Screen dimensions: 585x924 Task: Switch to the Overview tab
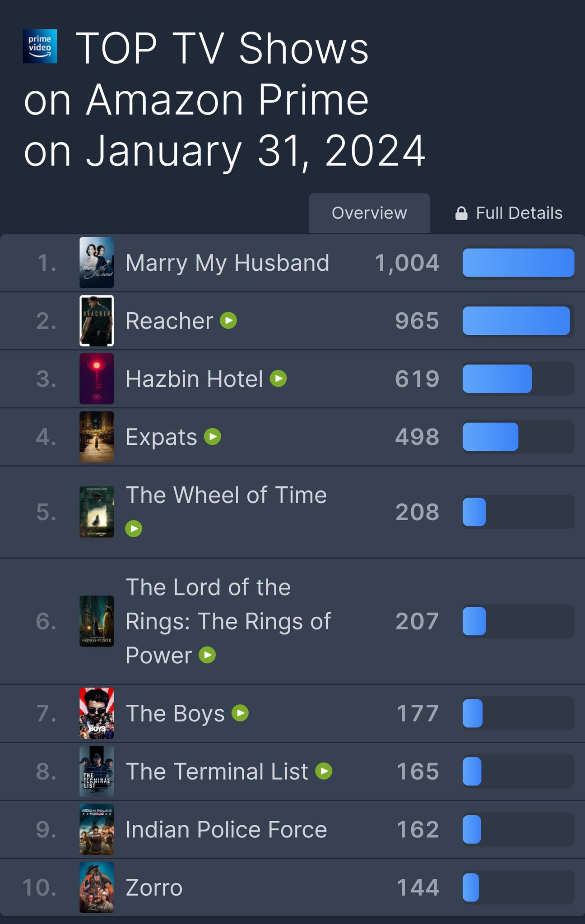[x=369, y=213]
